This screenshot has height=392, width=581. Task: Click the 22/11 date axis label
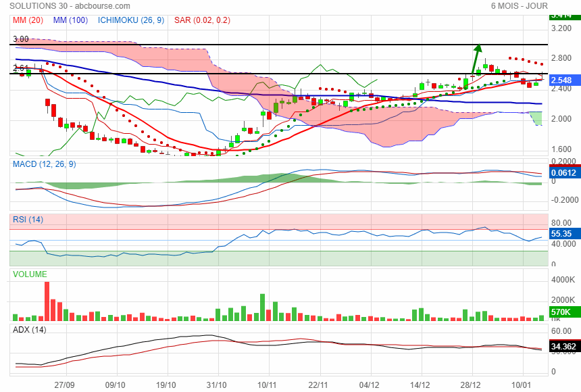(x=318, y=385)
